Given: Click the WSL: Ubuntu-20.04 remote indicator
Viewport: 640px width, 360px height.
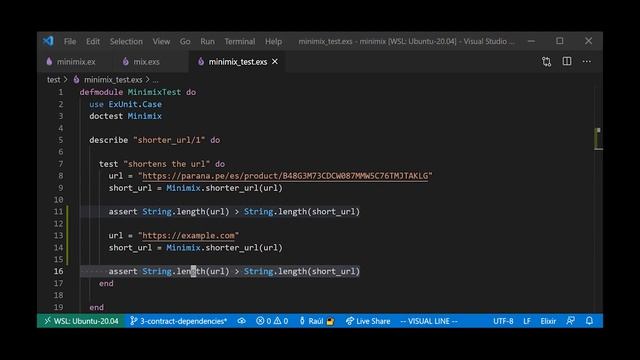Looking at the screenshot, I should pyautogui.click(x=81, y=321).
